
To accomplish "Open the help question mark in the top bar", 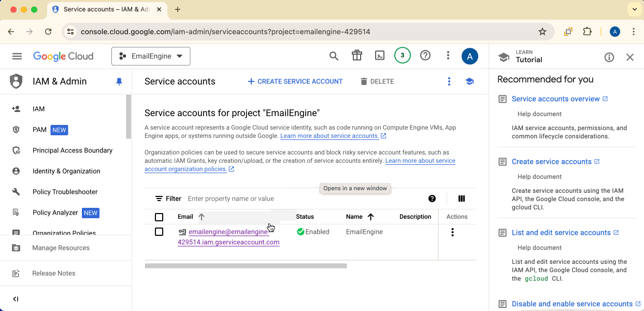I will click(425, 56).
